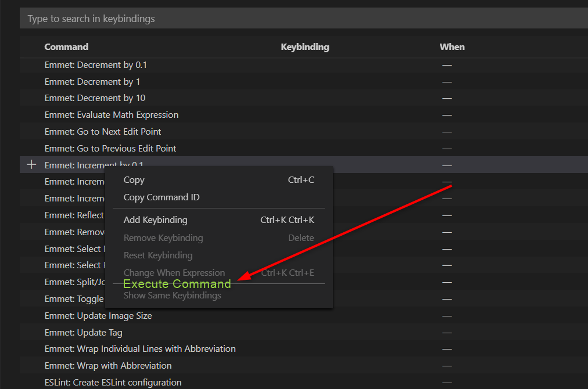Select Emmet: Update Tag row
The image size is (588, 389).
[304, 333]
